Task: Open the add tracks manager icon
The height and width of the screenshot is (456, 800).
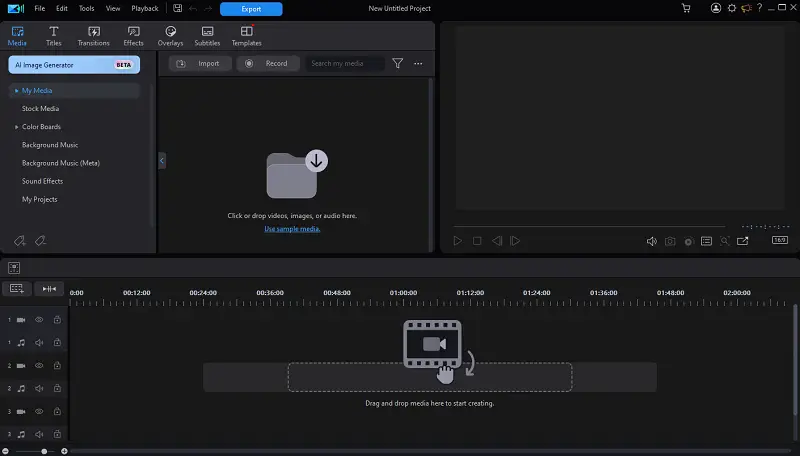Action: (16, 289)
